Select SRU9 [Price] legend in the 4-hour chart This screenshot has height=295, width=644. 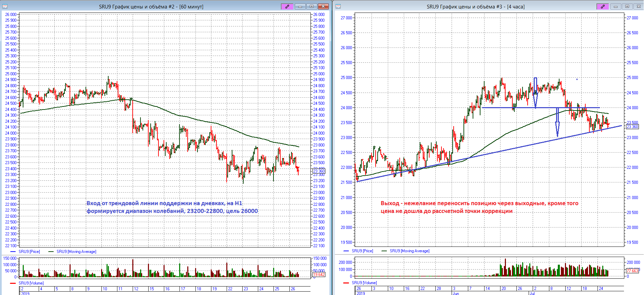[362, 251]
